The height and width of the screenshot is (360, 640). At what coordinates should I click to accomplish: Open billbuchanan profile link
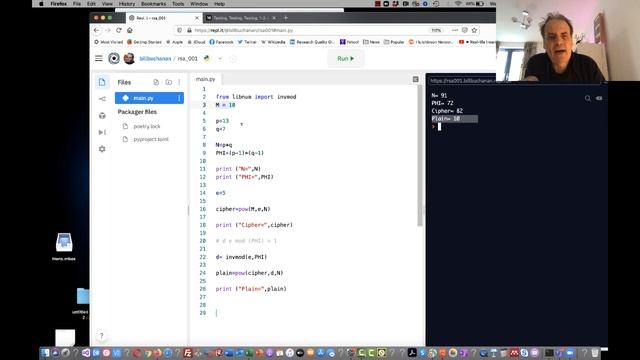tap(155, 59)
